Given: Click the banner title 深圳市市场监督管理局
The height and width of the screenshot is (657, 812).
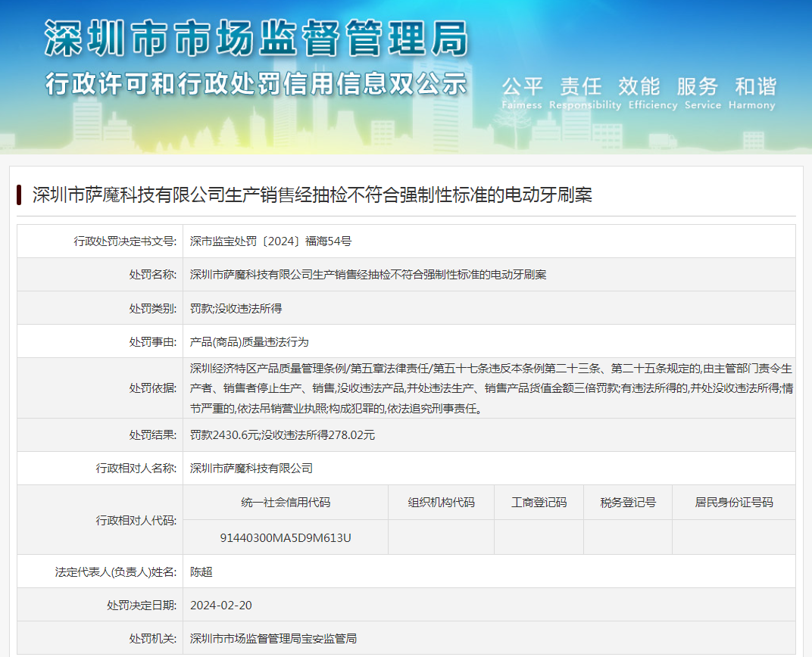Looking at the screenshot, I should [x=256, y=39].
